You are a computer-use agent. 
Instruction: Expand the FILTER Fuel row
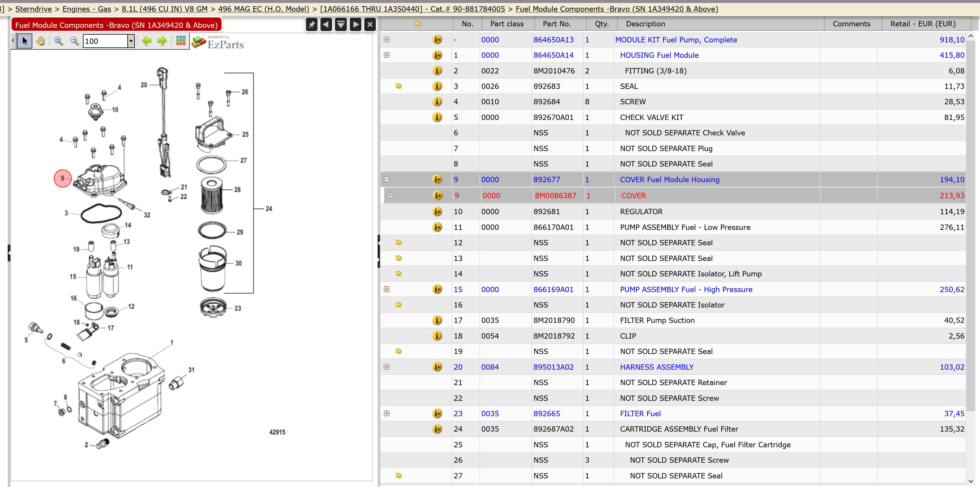click(x=386, y=413)
